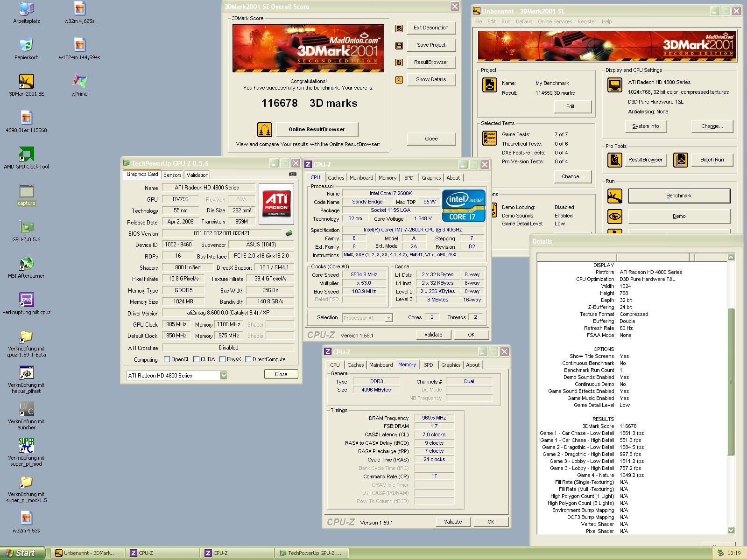Select the w32m 4,625s file icon
747x560 pixels.
point(79,13)
